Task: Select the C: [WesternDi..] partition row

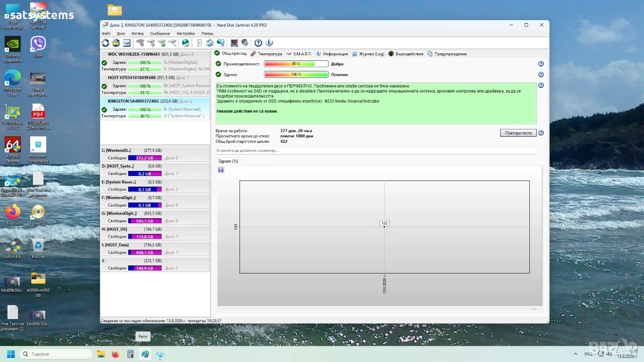Action: 155,154
